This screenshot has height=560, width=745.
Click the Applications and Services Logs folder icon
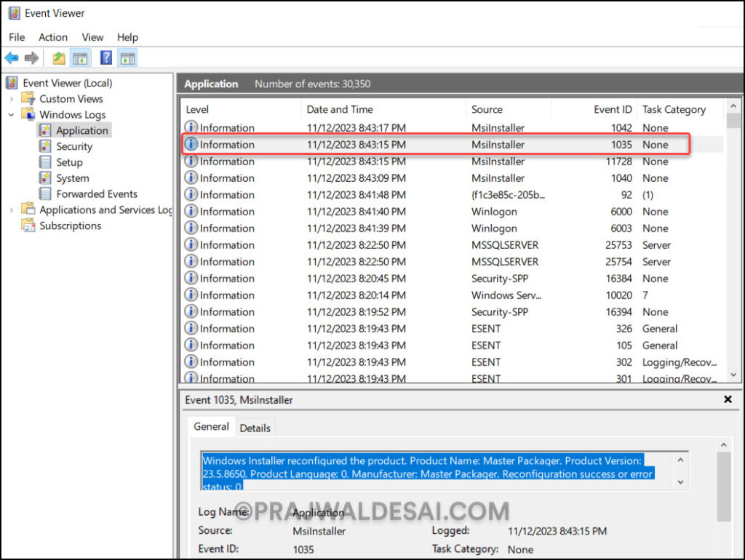tap(28, 209)
